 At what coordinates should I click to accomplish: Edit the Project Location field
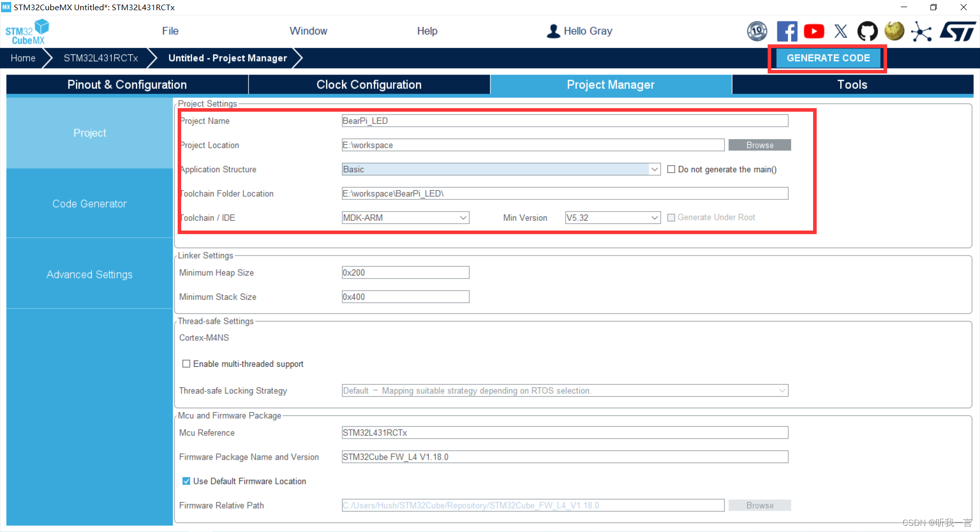pyautogui.click(x=533, y=145)
